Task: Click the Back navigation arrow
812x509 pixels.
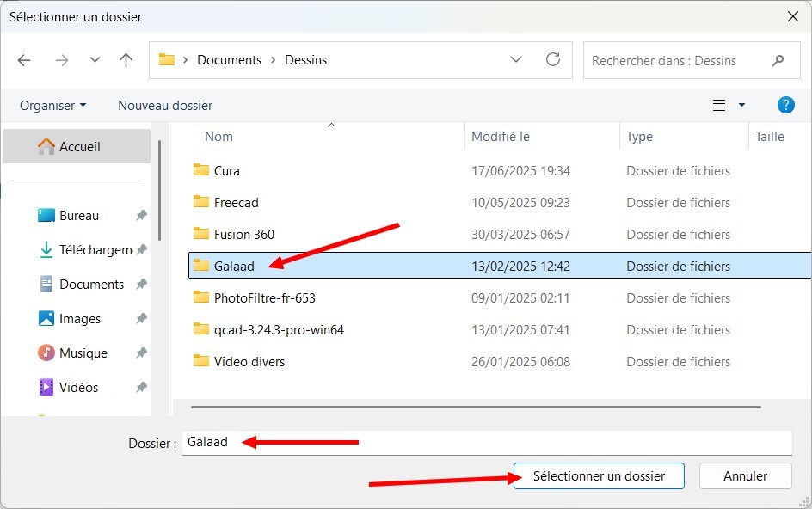Action: point(24,60)
